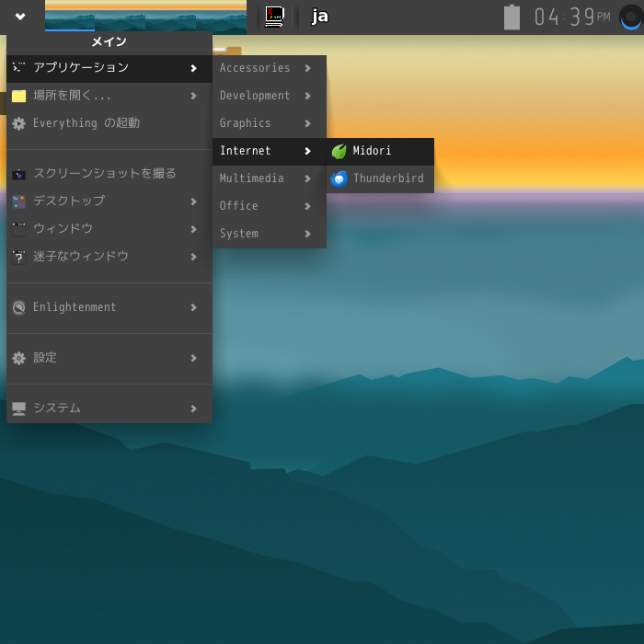Open the terminal launcher icon in shelf
Screen dimensions: 644x644
[274, 17]
